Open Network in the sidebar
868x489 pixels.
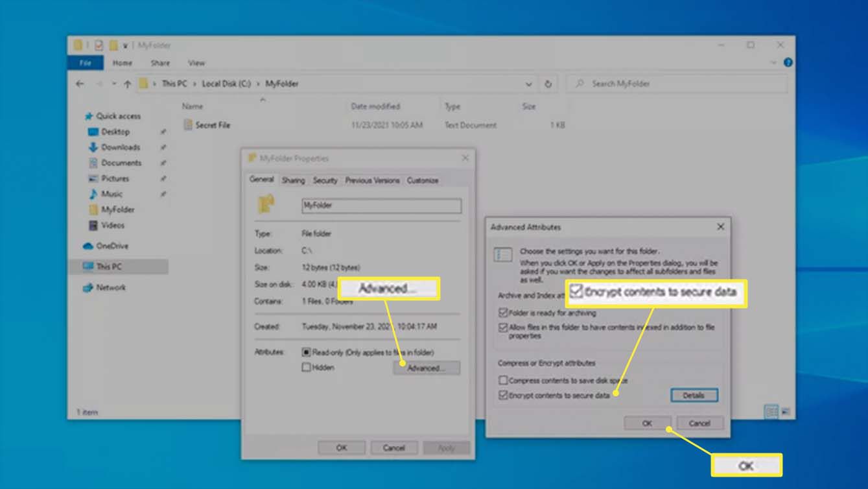[x=110, y=287]
